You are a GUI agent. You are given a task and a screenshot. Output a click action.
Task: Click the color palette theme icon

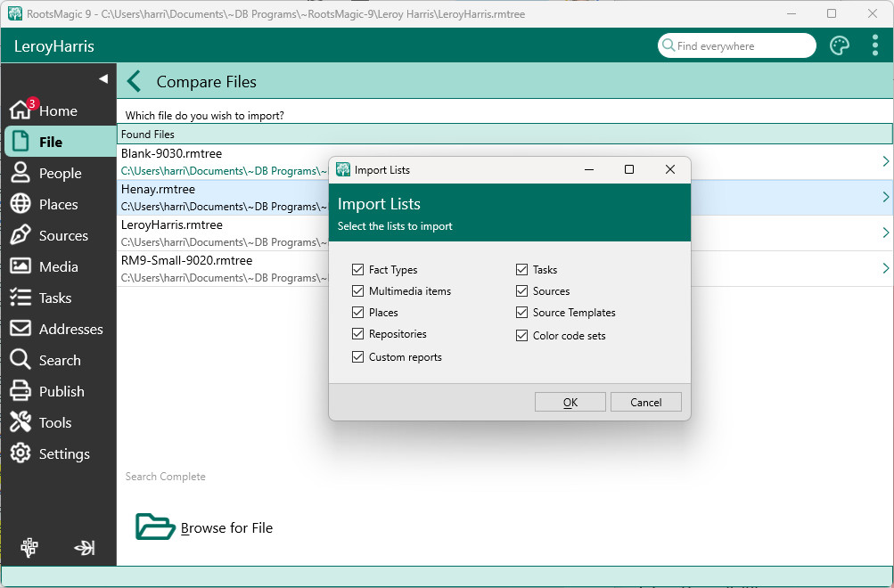(x=840, y=46)
